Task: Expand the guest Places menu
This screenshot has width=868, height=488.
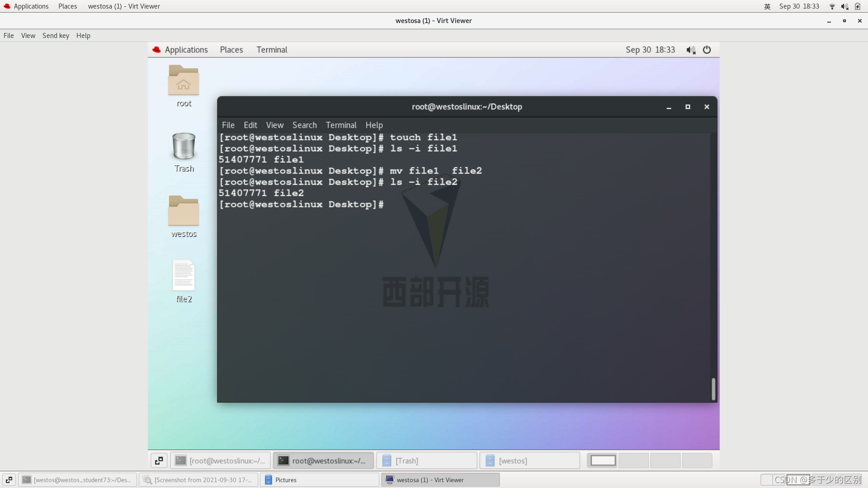Action: click(x=231, y=50)
